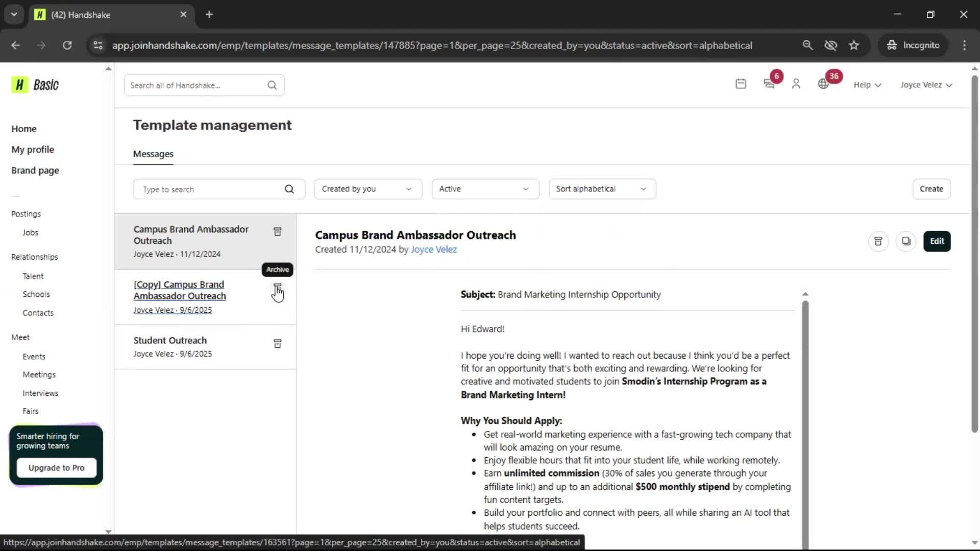
Task: Open globe notifications with 36 badge
Action: pyautogui.click(x=823, y=84)
